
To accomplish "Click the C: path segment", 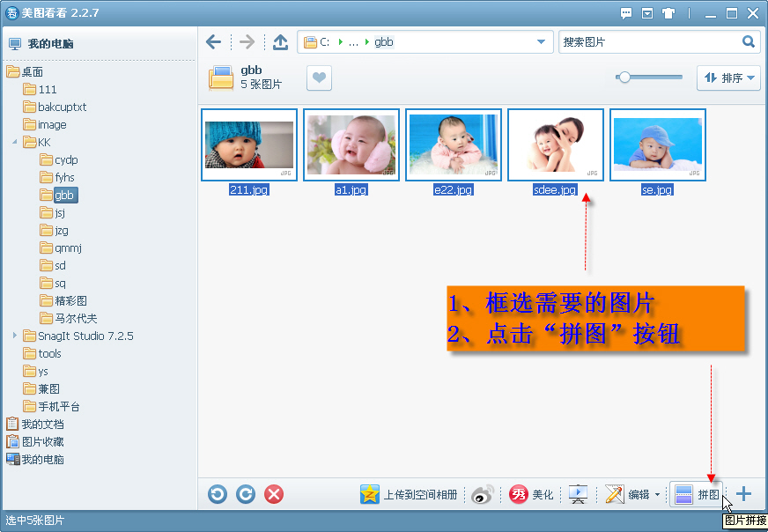I will pos(325,42).
